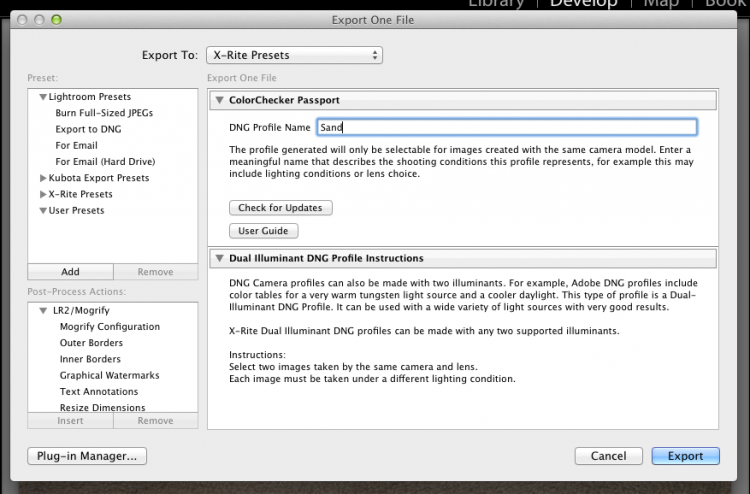Collapse Dual Illuminant DNG Profile Instructions section
This screenshot has height=494, width=750.
pos(220,258)
